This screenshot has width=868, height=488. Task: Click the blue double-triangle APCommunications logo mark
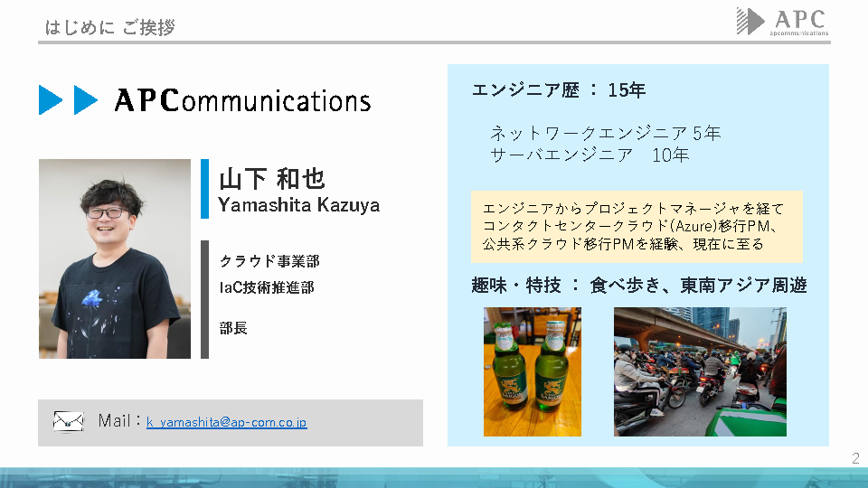(68, 99)
